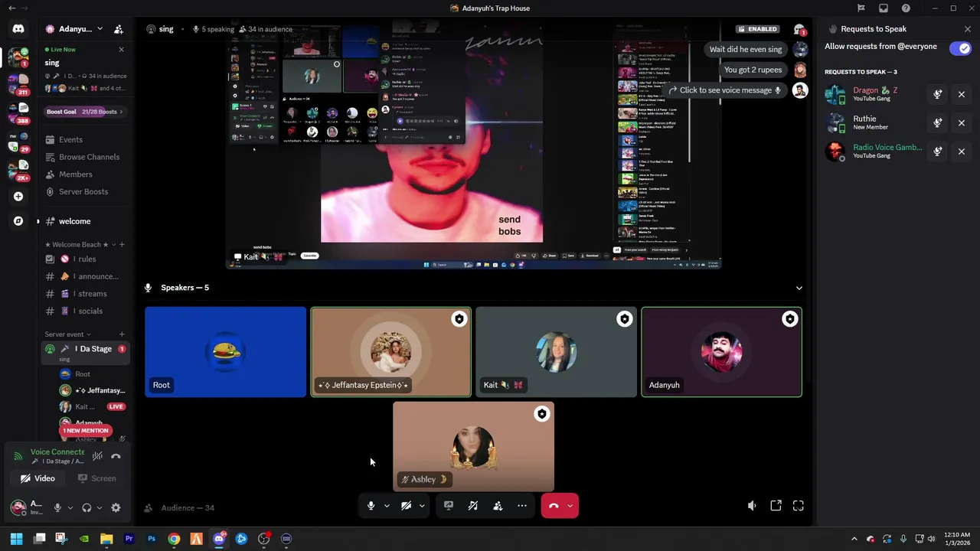This screenshot has height=551, width=980.
Task: Adjust stage volume speaker icon
Action: click(752, 506)
